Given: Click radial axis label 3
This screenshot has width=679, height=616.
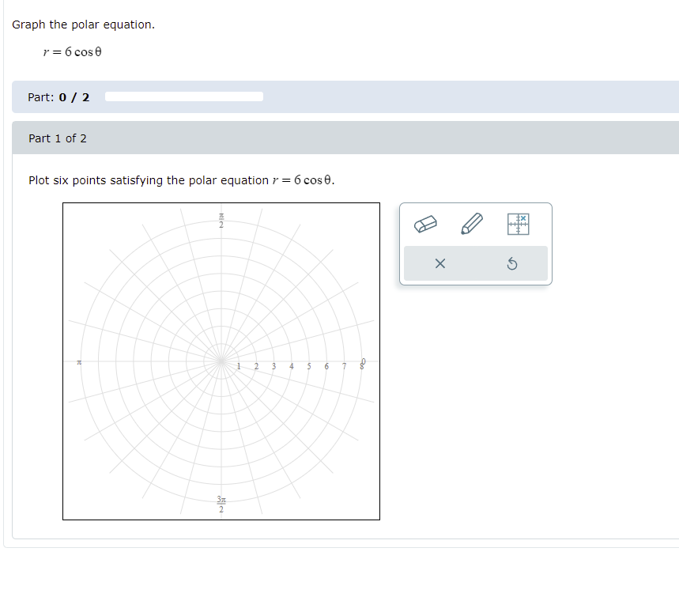Looking at the screenshot, I should (273, 366).
